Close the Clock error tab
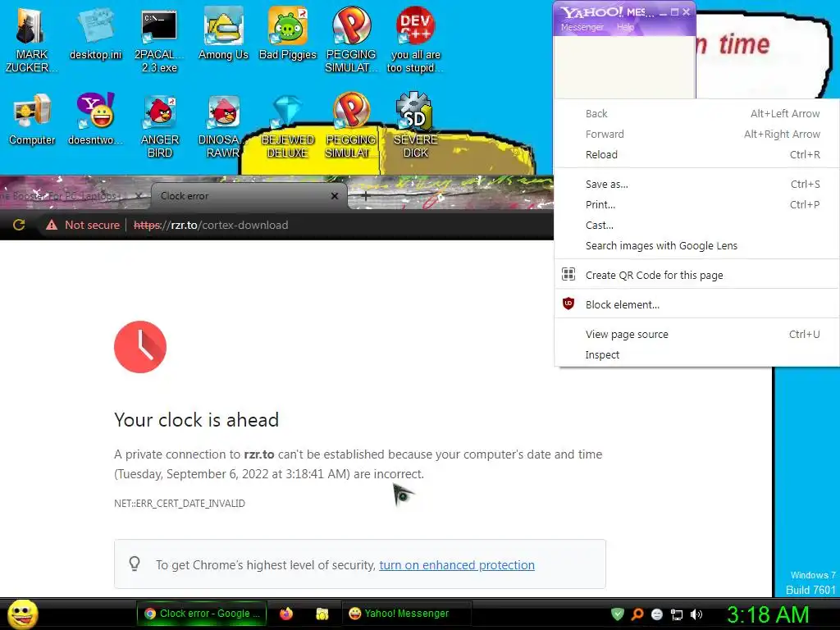840x630 pixels. pos(335,196)
